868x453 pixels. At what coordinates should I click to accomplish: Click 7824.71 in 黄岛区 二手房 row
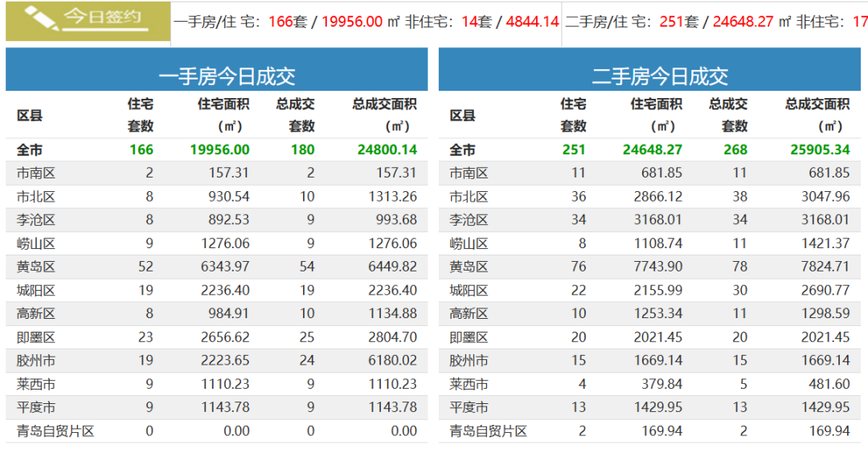[x=825, y=267]
